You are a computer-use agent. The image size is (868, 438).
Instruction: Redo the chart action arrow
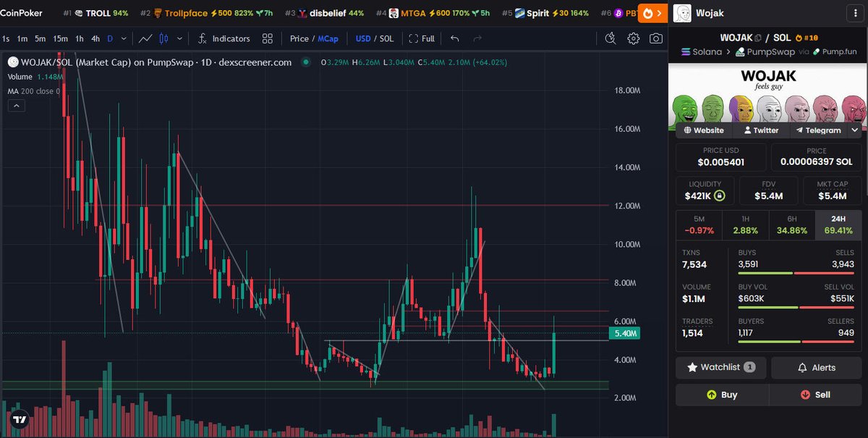477,38
